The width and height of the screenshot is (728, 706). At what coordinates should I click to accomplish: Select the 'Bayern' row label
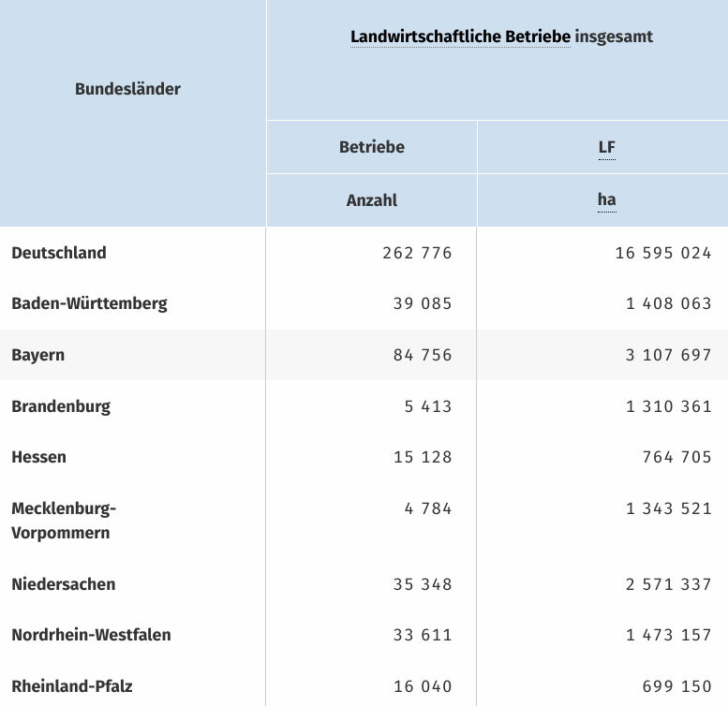(38, 355)
